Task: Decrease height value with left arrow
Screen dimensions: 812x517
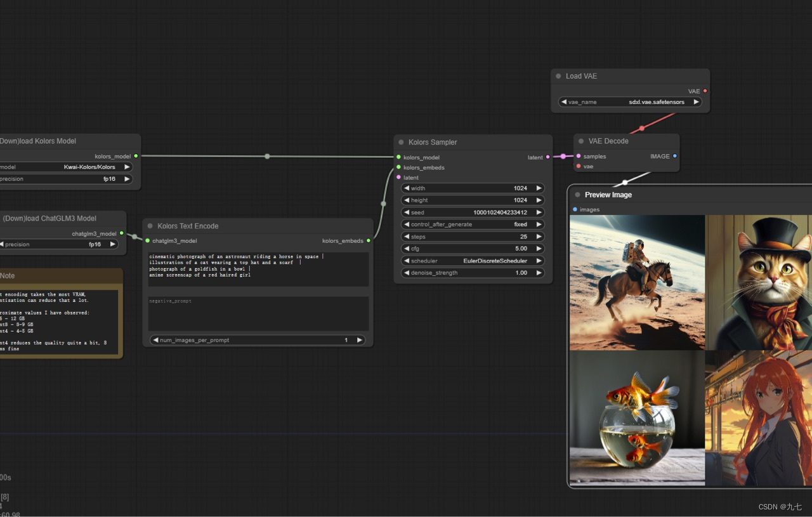Action: [x=407, y=200]
